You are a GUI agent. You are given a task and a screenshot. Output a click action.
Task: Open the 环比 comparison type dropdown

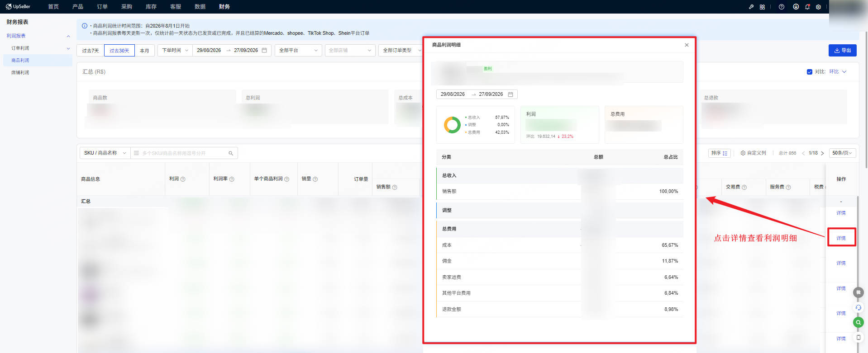click(x=838, y=72)
